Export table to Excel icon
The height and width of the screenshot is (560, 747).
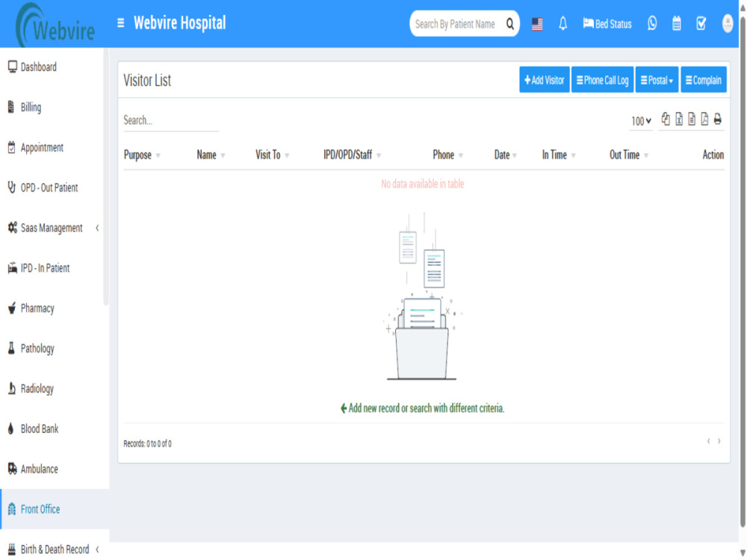tap(679, 119)
